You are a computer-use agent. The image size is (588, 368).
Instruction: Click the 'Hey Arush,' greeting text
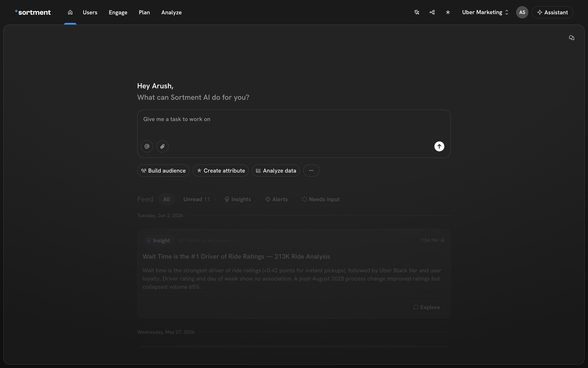point(155,86)
